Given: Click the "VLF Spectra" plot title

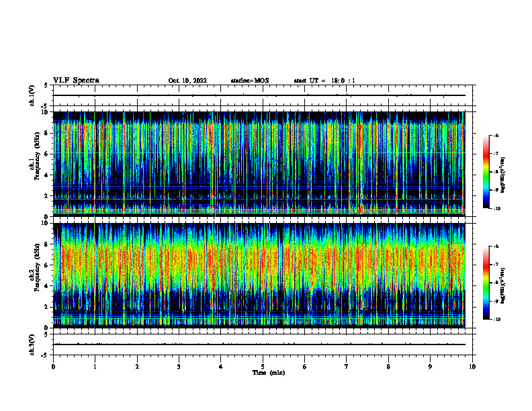Looking at the screenshot, I should pyautogui.click(x=76, y=81).
